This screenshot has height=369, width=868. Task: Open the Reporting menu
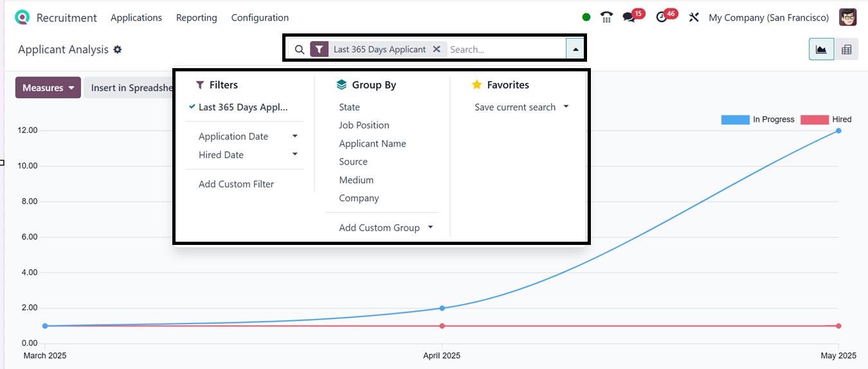tap(196, 17)
